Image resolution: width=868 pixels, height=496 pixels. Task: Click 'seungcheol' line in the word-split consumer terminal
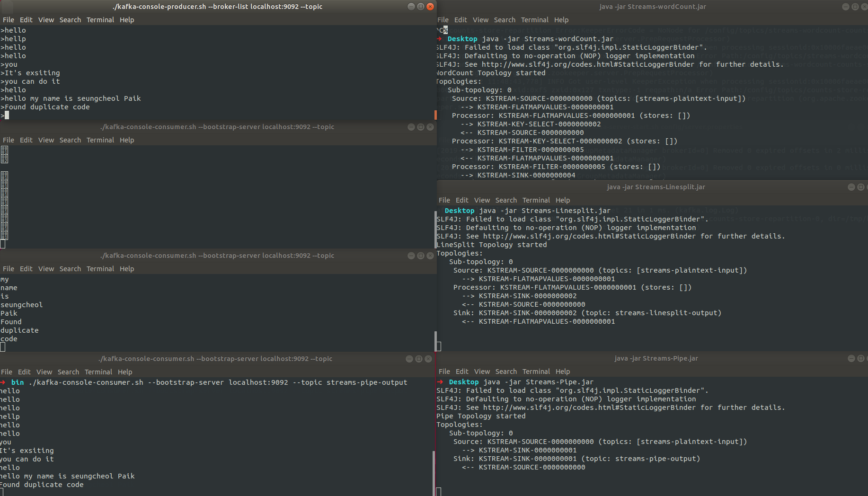[22, 305]
